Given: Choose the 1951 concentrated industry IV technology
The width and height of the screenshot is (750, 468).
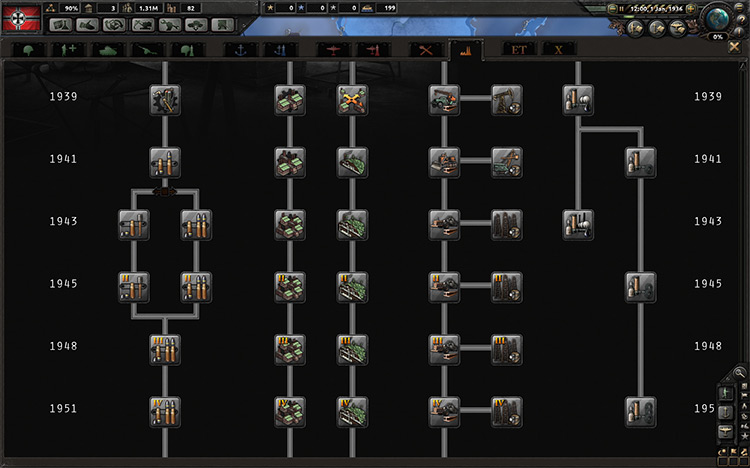Looking at the screenshot, I should [290, 412].
